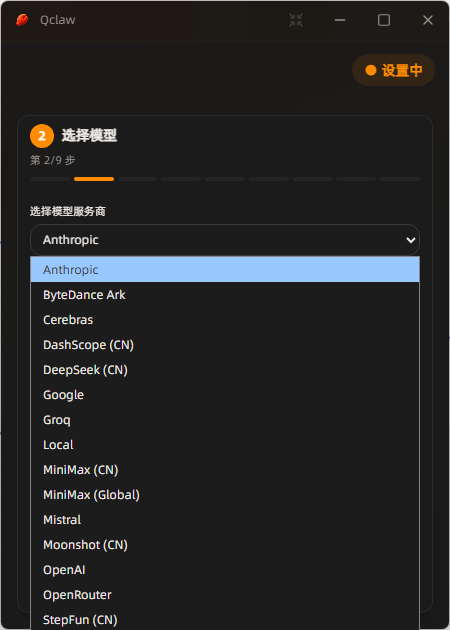Choose the Local provider option
The image size is (450, 630).
225,445
